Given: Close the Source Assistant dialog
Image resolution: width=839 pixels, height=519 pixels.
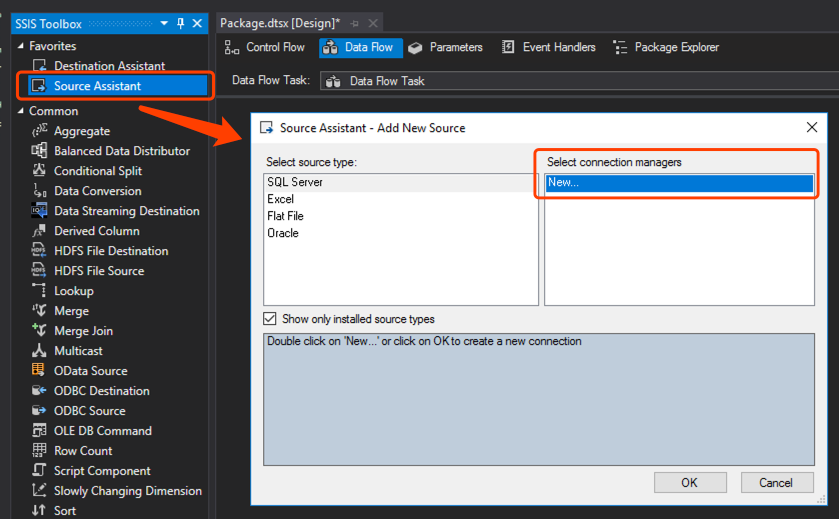Looking at the screenshot, I should tap(812, 127).
